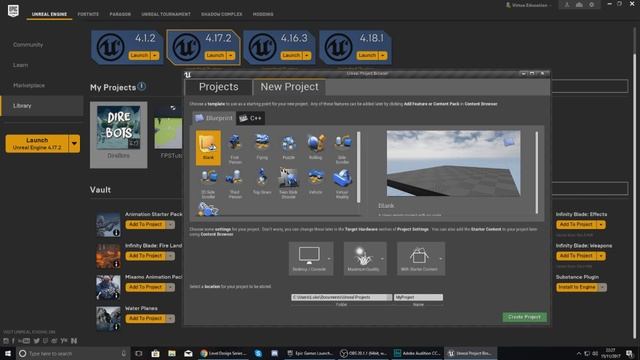Launch Unreal Engine 4.16.3
The height and width of the screenshot is (360, 640).
click(x=291, y=56)
